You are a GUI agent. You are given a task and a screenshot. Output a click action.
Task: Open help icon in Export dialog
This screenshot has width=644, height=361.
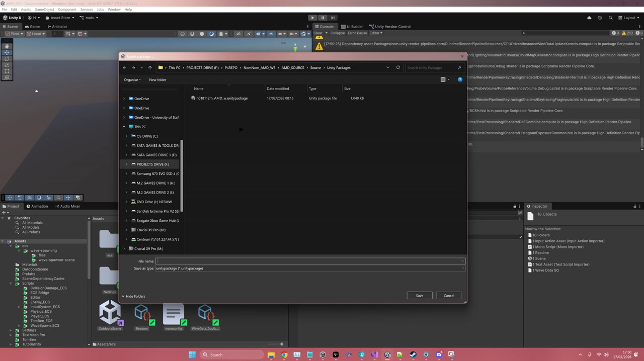pos(460,79)
